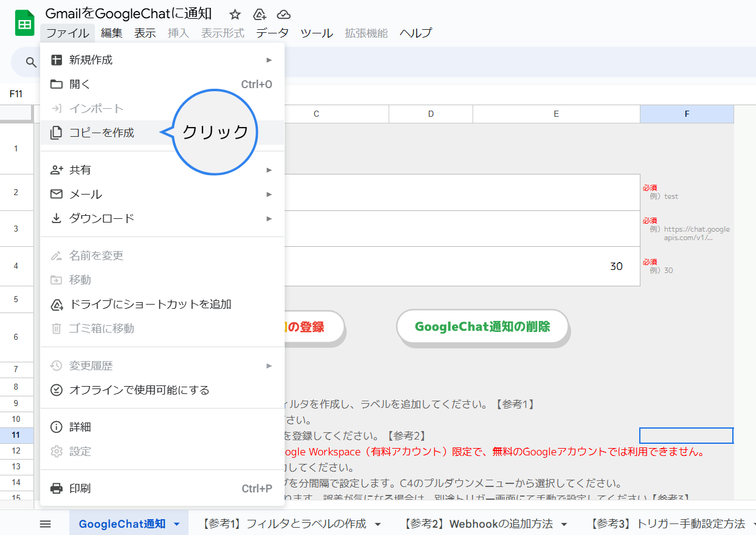Click the move-to-Drive icon beside title
756x535 pixels.
(260, 15)
